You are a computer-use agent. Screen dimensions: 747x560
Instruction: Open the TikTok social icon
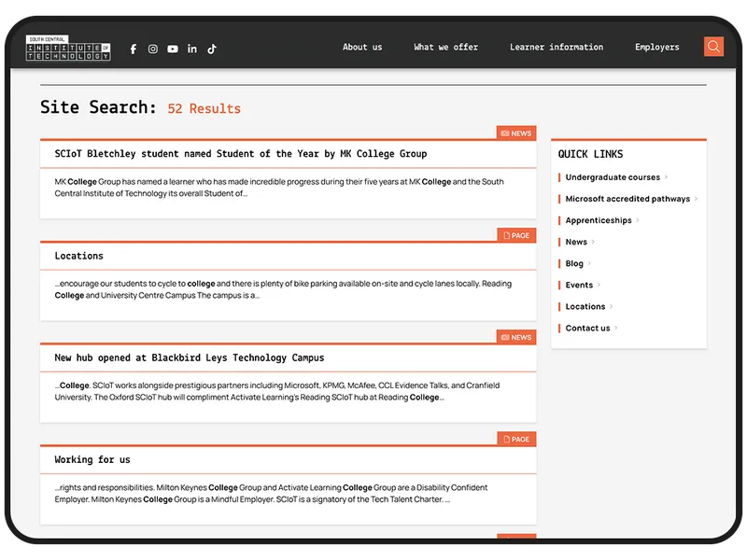[212, 49]
